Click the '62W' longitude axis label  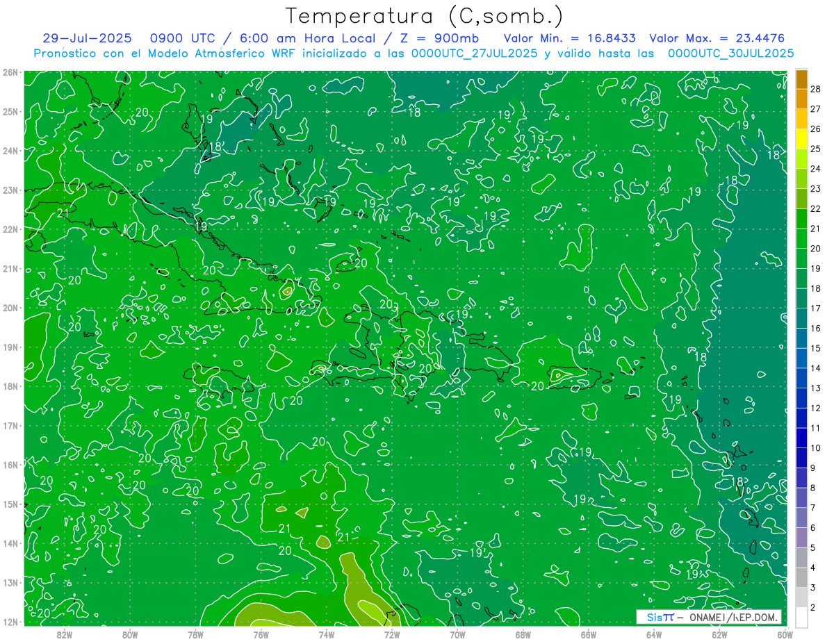tap(720, 634)
